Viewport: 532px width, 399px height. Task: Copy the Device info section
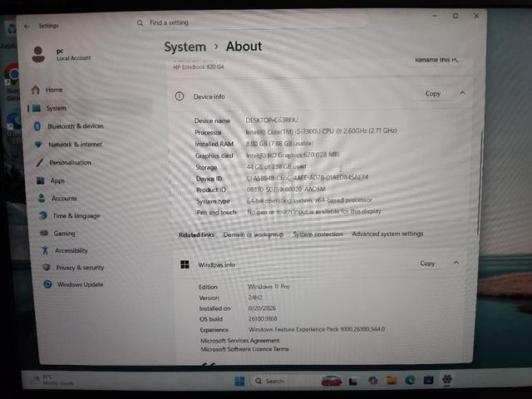[432, 94]
